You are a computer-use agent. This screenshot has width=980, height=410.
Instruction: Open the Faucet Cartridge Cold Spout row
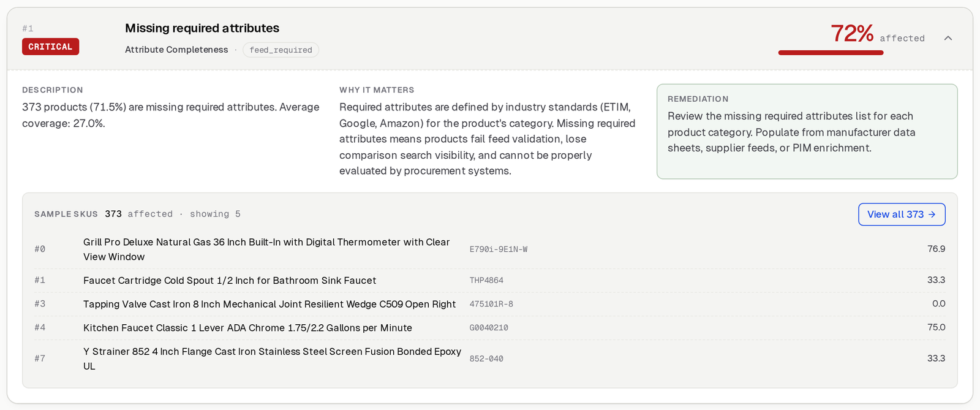tap(489, 280)
